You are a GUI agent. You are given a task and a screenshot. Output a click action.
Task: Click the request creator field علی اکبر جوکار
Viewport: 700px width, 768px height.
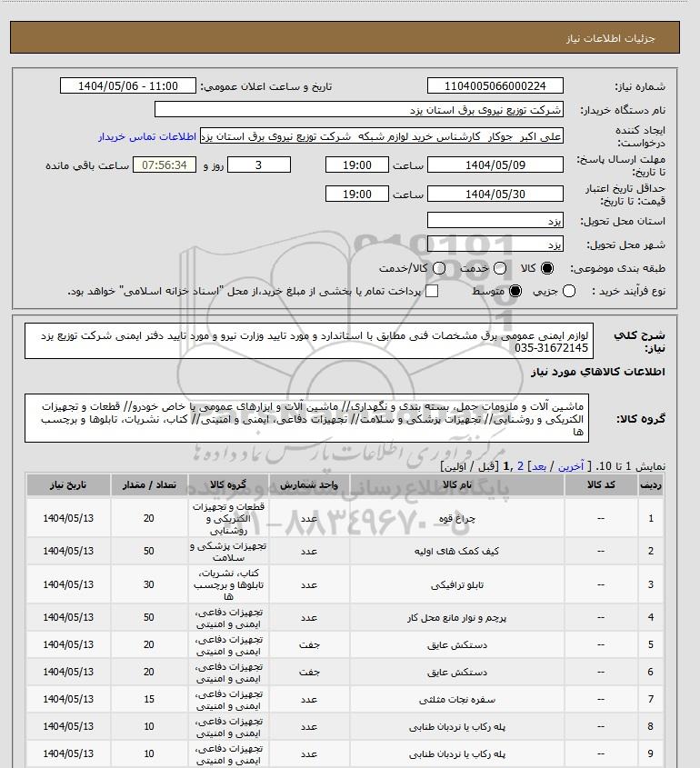(x=382, y=136)
